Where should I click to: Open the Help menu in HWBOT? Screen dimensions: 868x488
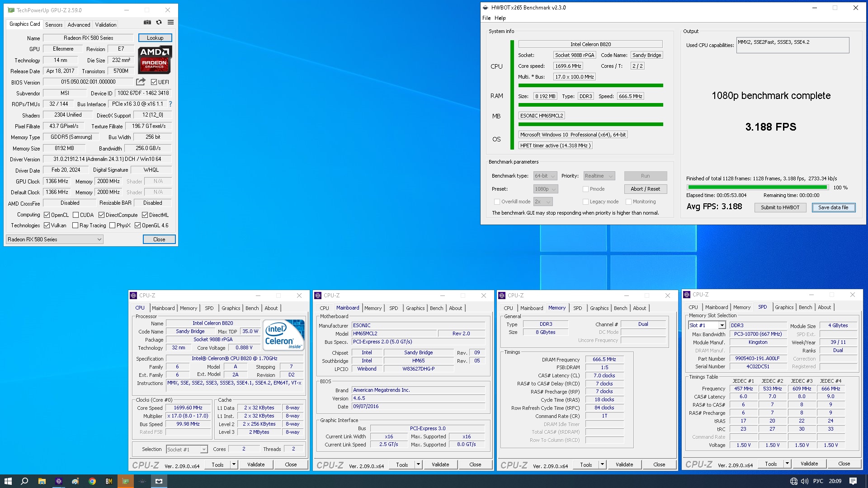tap(500, 18)
